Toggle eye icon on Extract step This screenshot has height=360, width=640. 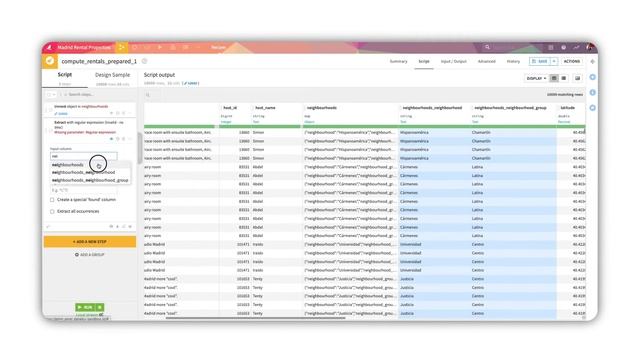coord(111,139)
